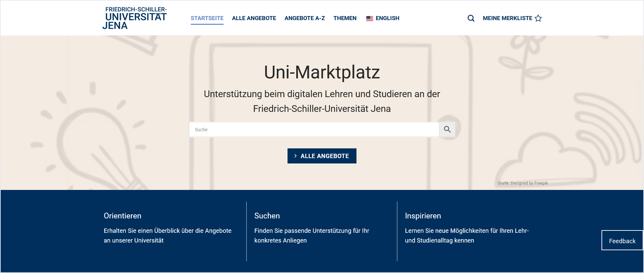The width and height of the screenshot is (644, 273).
Task: Open the Meine Merkliste watchlist link
Action: point(507,18)
